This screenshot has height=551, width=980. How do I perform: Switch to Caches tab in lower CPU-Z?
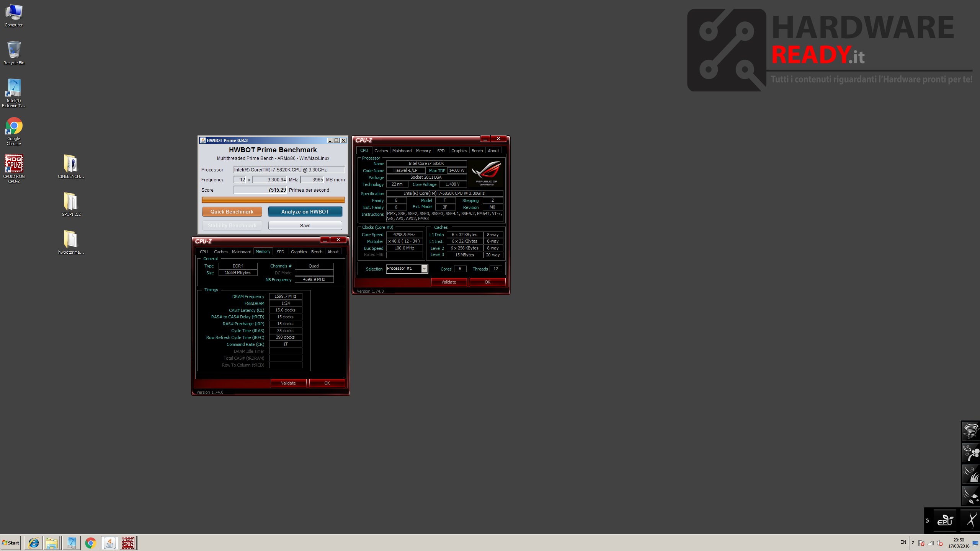click(x=220, y=252)
